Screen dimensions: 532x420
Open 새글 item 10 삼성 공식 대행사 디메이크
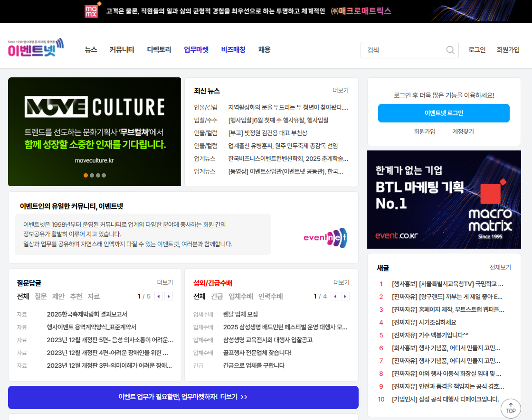tap(446, 399)
